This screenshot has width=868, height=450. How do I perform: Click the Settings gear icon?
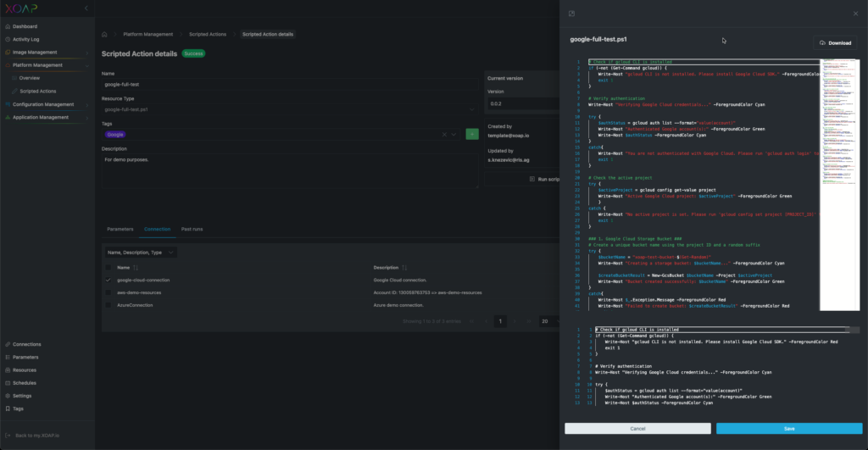[x=8, y=396]
